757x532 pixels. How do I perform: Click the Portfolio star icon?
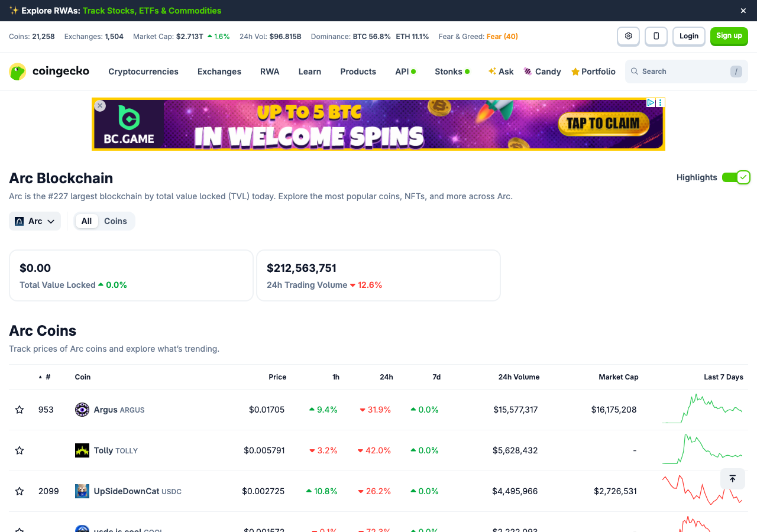pos(575,72)
